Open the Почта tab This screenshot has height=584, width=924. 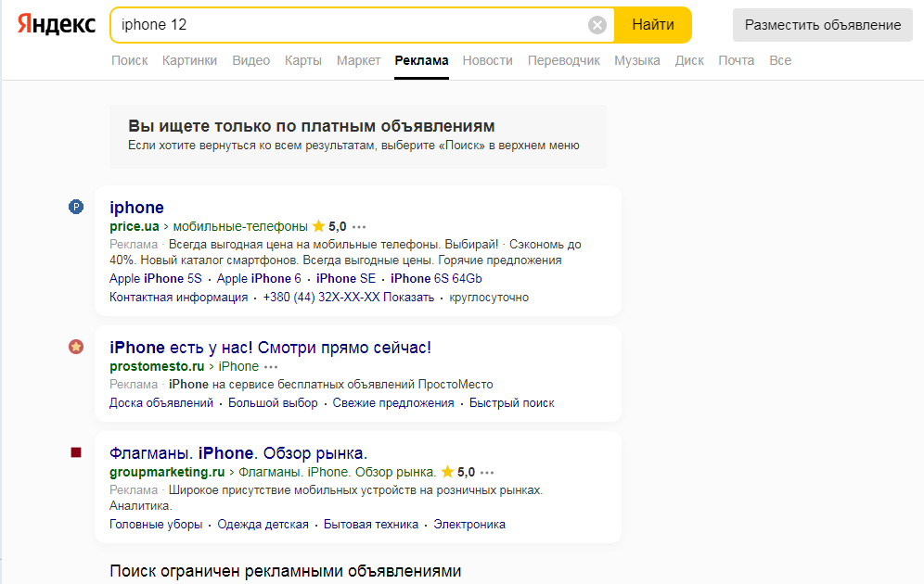(736, 60)
